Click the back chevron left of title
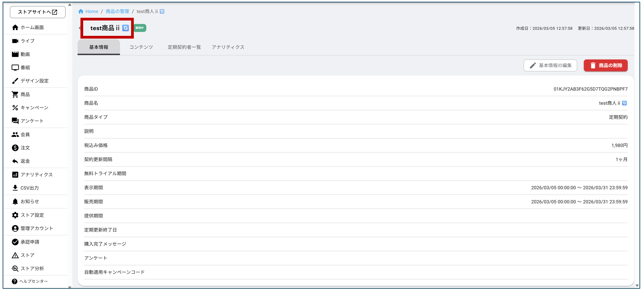This screenshot has height=292, width=644. (80, 28)
